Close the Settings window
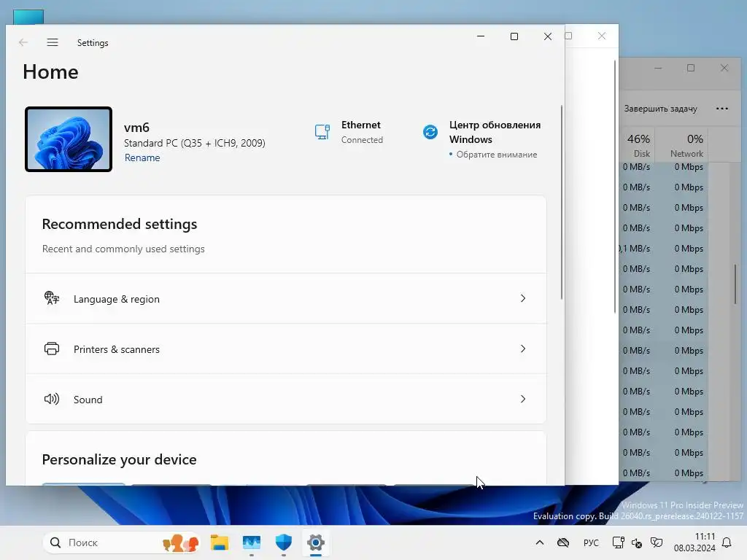 point(548,36)
